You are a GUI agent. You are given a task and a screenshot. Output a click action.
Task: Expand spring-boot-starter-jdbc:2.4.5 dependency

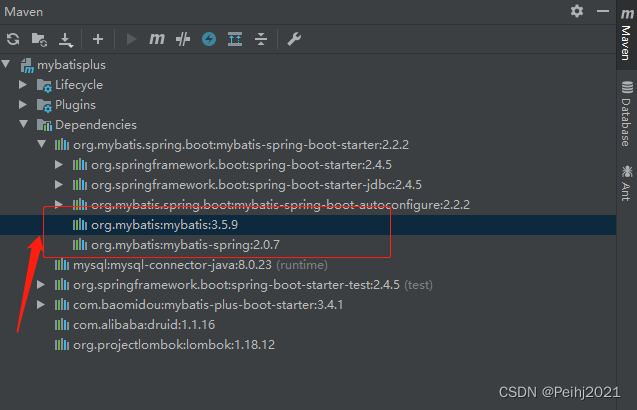(59, 184)
